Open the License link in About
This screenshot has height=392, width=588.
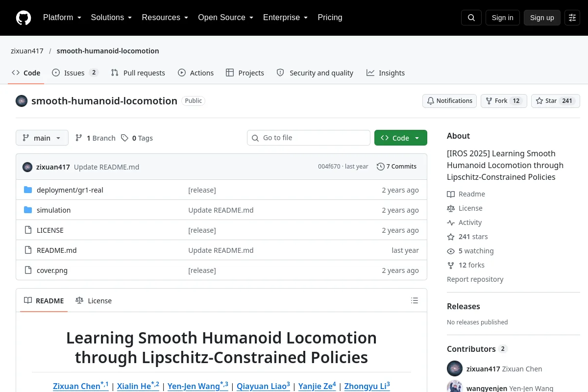[465, 208]
